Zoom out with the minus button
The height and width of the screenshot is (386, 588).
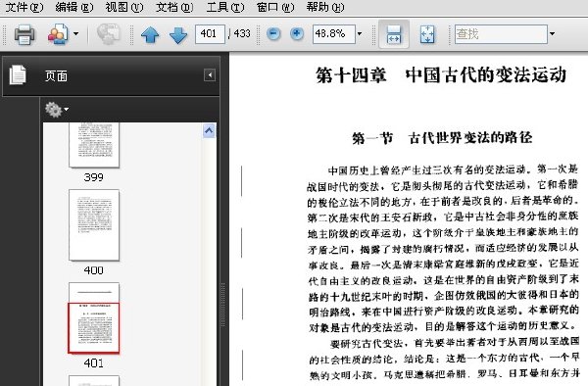pos(273,34)
